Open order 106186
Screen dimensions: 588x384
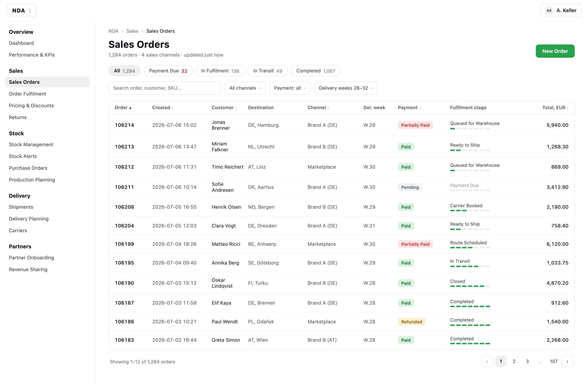tap(124, 322)
